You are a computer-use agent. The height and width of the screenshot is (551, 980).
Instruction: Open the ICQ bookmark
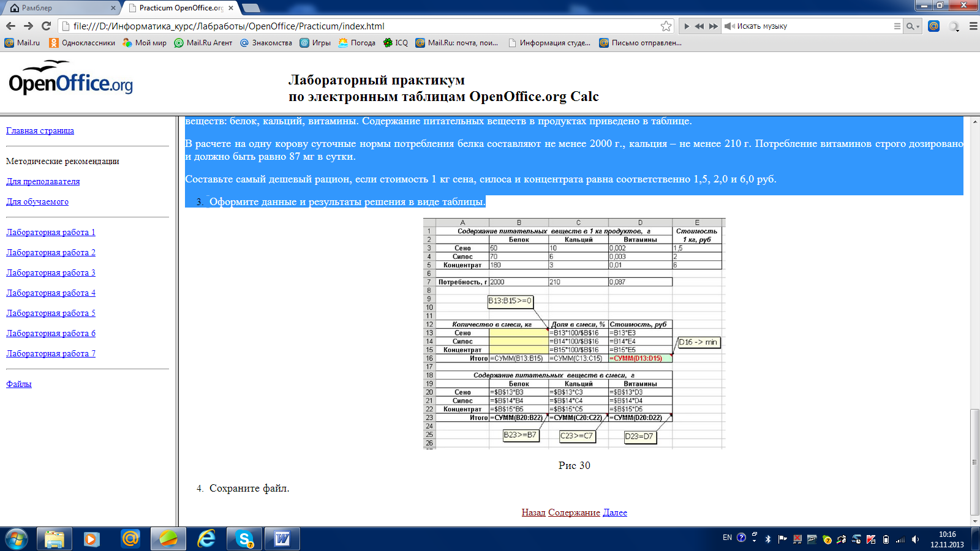(395, 43)
